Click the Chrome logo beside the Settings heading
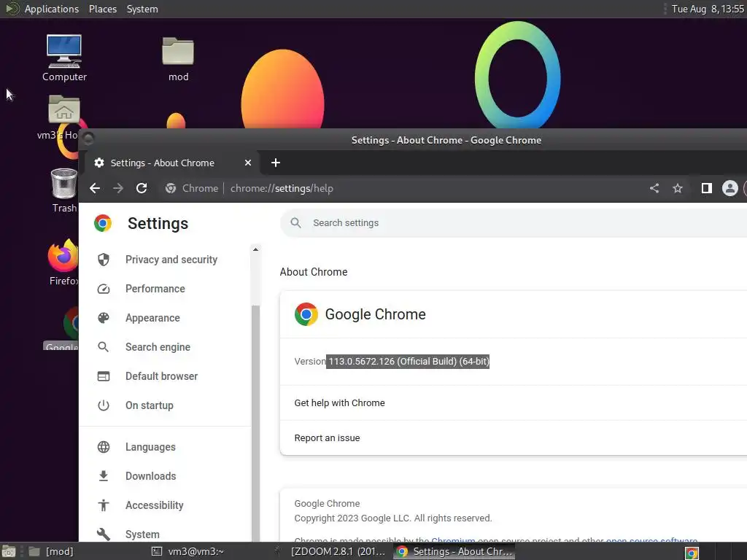Screen dimensions: 747x560 coord(102,223)
